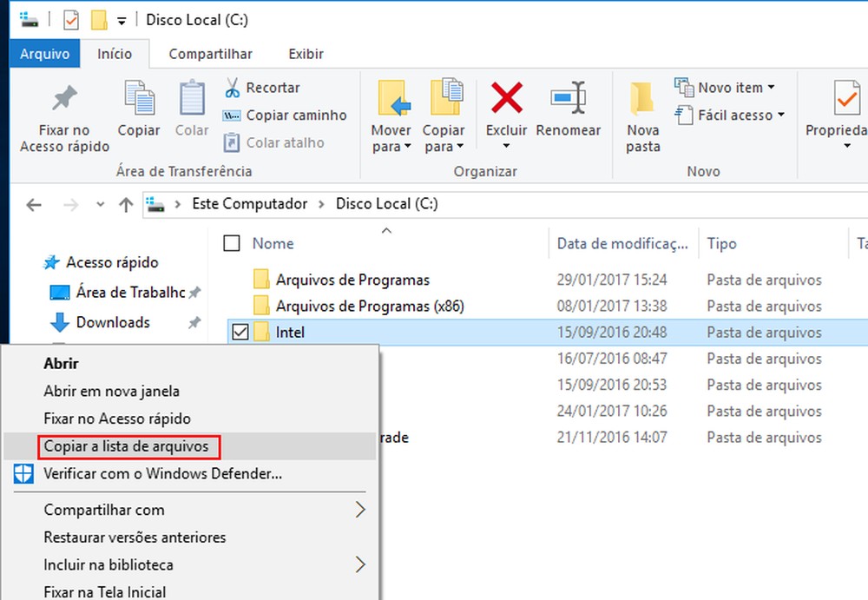Go back with the left arrow

coord(34,205)
